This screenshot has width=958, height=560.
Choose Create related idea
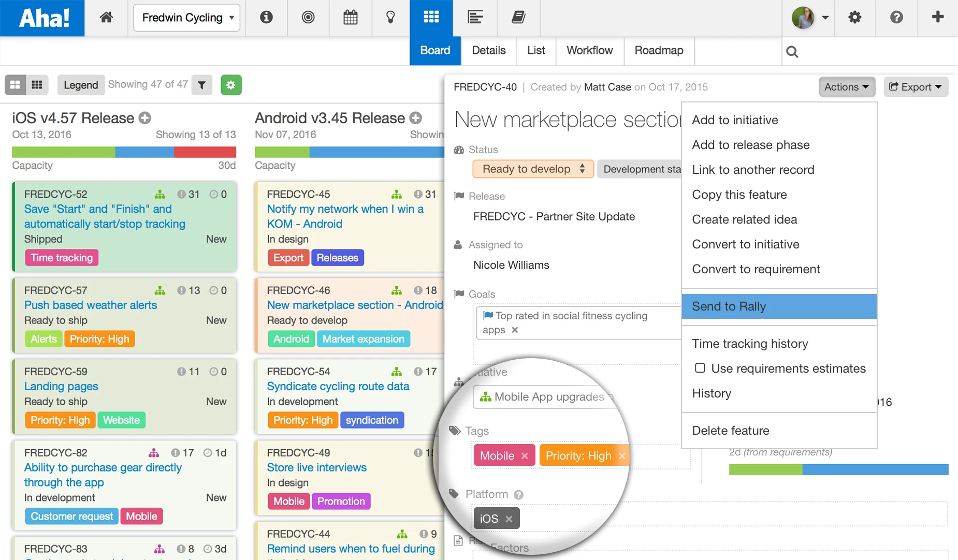click(x=779, y=219)
